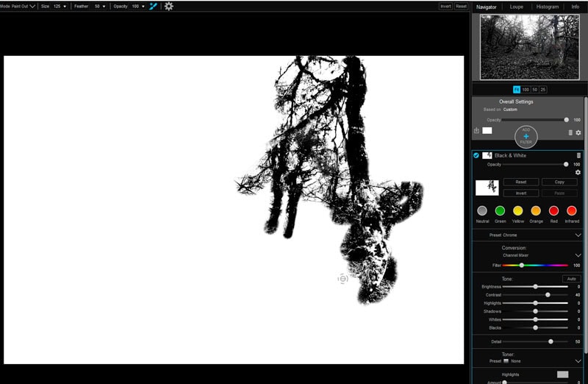Select the Green color filter preset
588x384 pixels.
[x=500, y=211]
